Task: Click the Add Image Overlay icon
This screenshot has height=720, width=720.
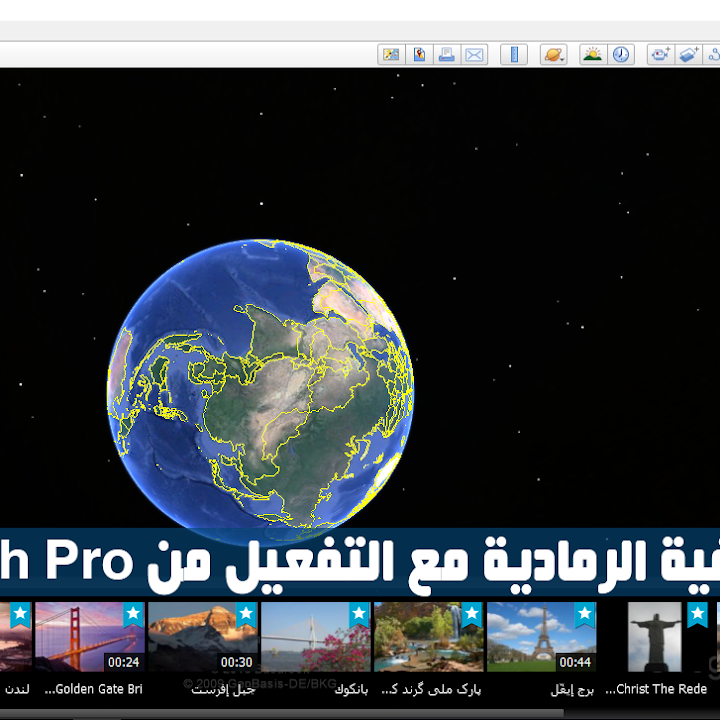Action: click(688, 55)
